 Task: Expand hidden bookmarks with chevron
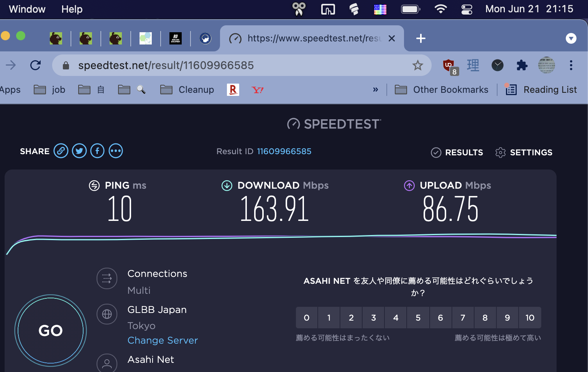pos(375,90)
